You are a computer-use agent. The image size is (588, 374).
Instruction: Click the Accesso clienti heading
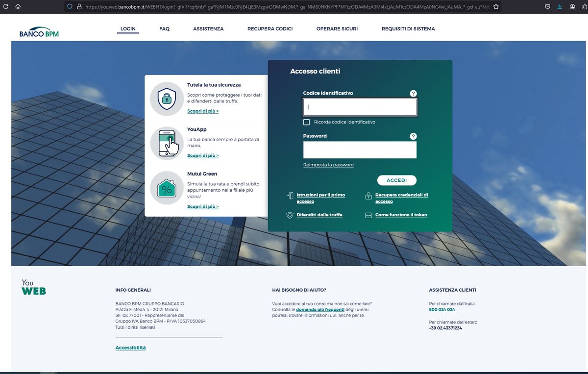[315, 72]
